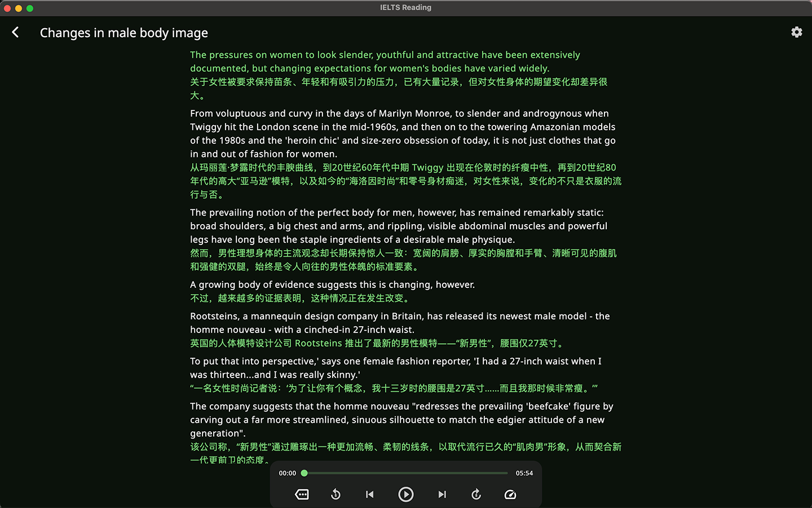Click the 05:54 total duration label
Image resolution: width=812 pixels, height=508 pixels.
click(x=524, y=473)
